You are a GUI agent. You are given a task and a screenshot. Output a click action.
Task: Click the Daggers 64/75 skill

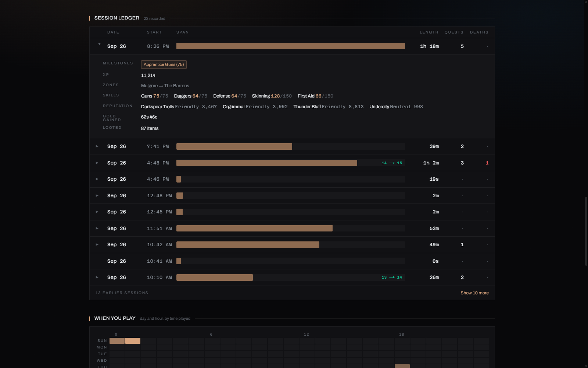190,96
